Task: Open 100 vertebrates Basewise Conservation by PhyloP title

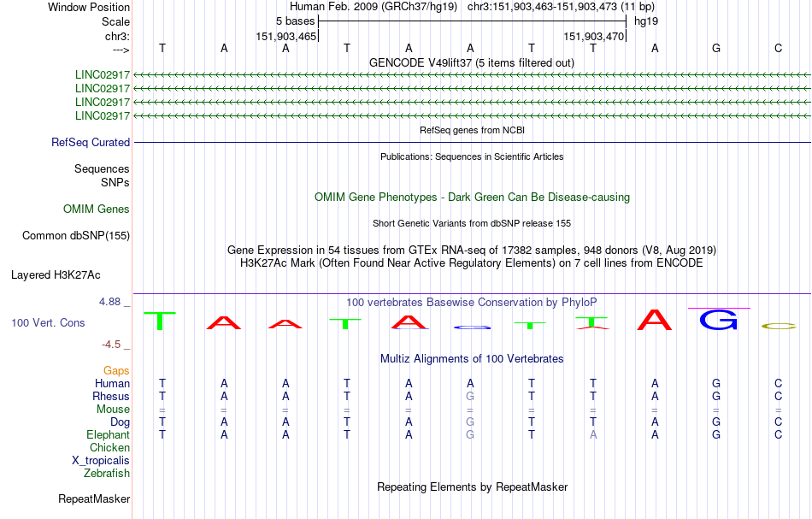Action: click(x=472, y=302)
